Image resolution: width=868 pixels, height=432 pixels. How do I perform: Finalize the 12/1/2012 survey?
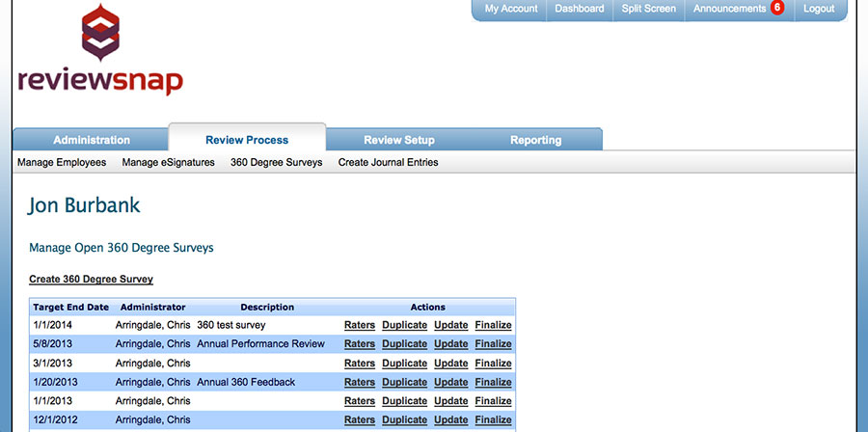click(493, 419)
